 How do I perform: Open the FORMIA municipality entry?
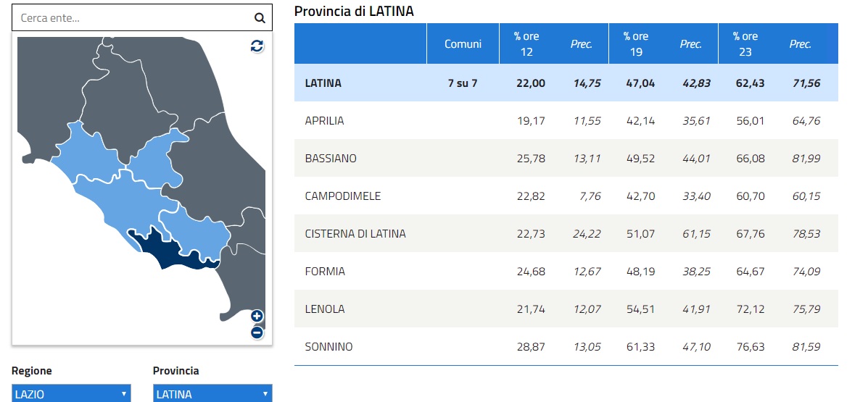(325, 272)
